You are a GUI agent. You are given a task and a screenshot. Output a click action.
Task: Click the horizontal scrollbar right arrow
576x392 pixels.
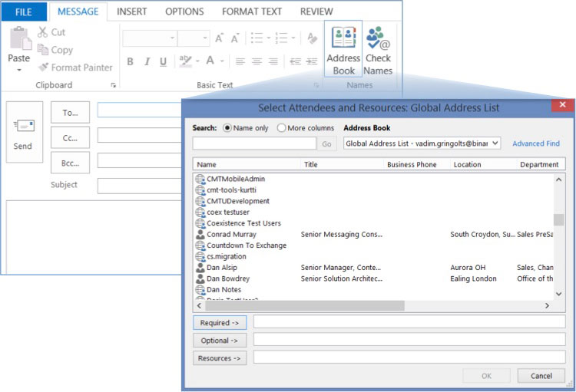547,305
